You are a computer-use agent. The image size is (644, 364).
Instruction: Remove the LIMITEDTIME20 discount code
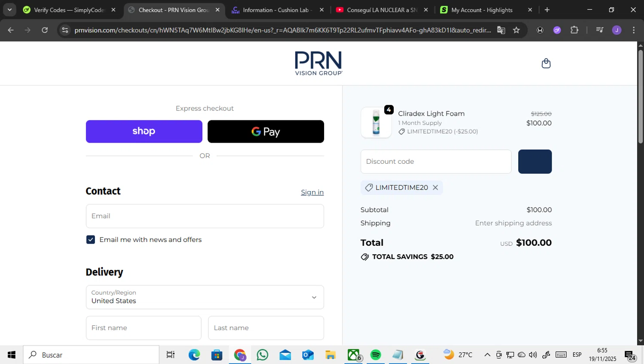pyautogui.click(x=435, y=187)
